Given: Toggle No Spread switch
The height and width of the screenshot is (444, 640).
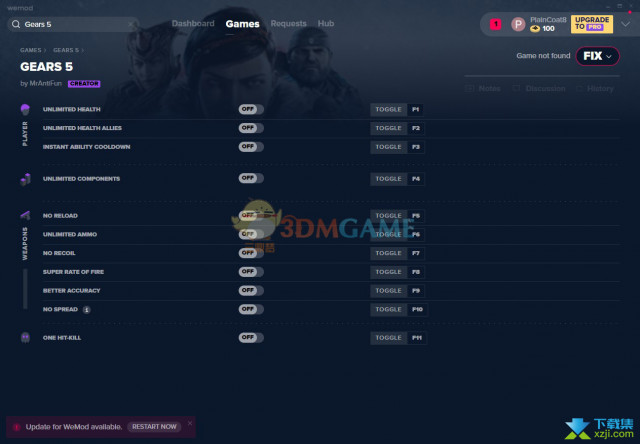Looking at the screenshot, I should 251,309.
